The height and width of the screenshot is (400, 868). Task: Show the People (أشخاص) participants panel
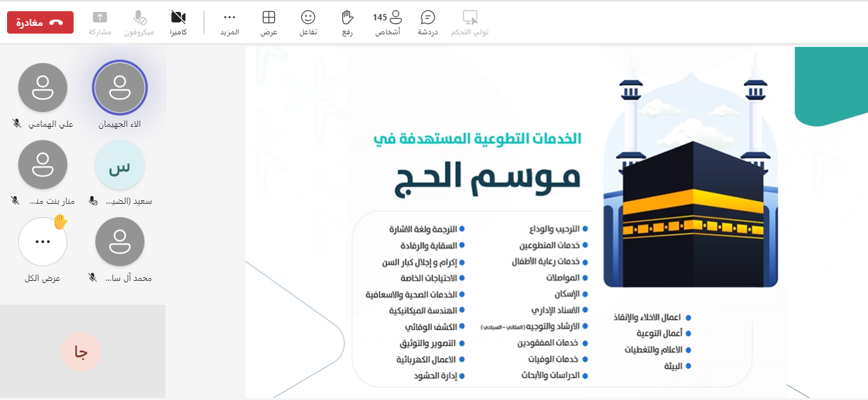point(396,18)
